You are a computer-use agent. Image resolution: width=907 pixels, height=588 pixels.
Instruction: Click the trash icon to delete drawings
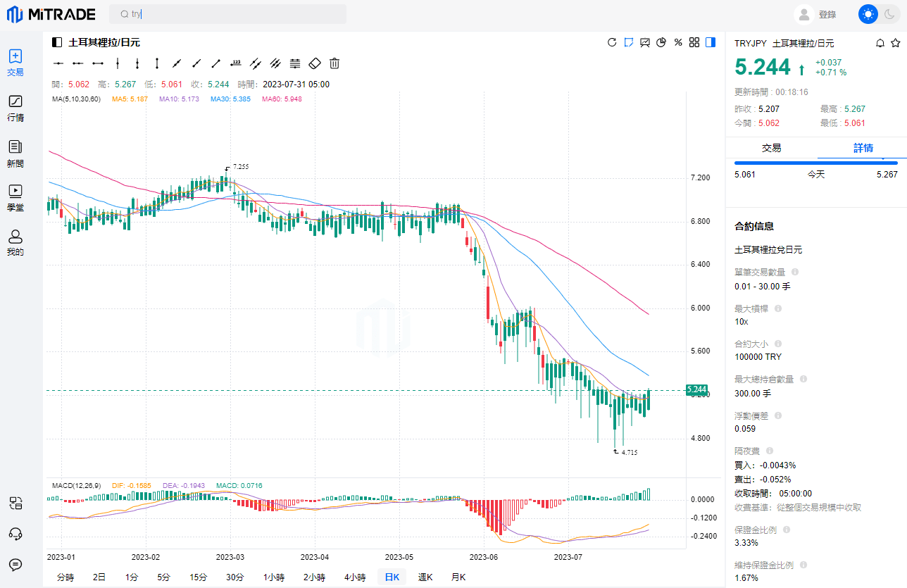pos(334,63)
